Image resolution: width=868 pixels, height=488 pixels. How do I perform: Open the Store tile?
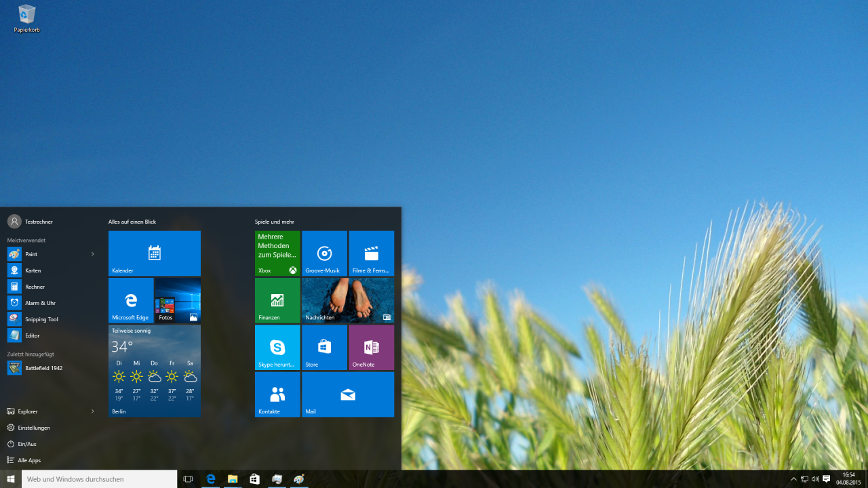(x=324, y=347)
